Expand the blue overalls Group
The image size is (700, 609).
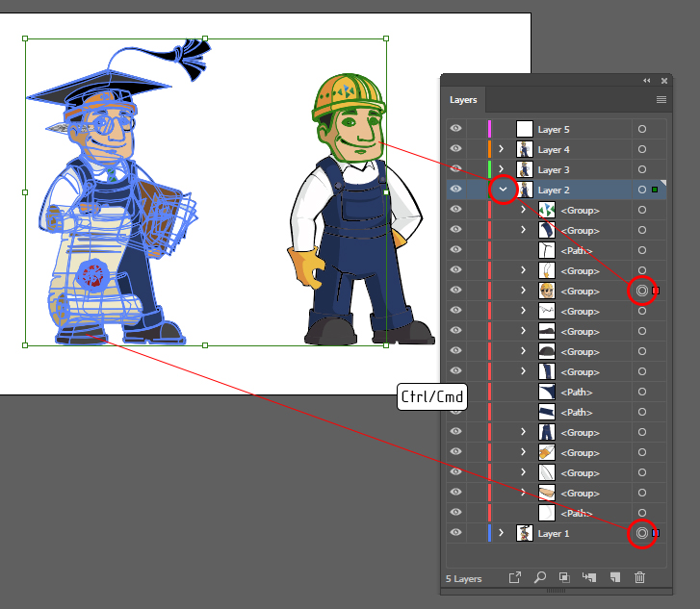523,432
